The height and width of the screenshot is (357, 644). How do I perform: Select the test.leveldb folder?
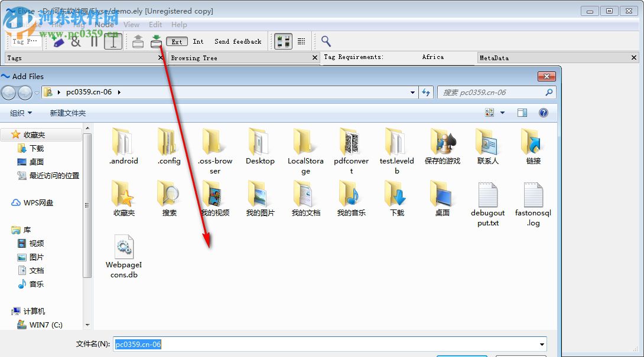tap(397, 151)
